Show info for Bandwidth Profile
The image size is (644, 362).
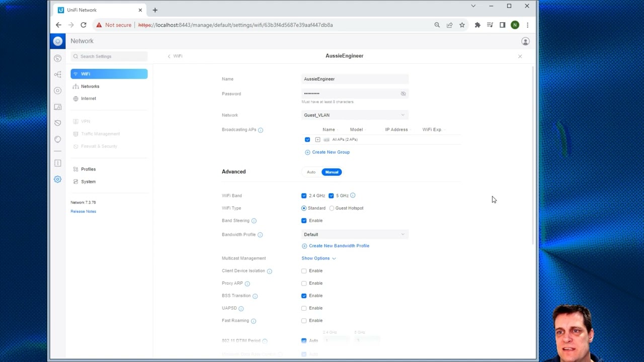point(260,235)
